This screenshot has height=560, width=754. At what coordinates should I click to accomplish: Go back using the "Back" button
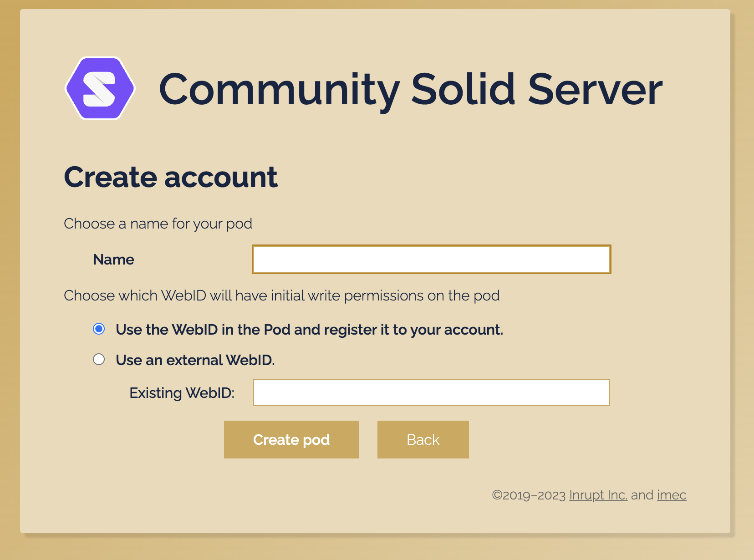coord(423,440)
